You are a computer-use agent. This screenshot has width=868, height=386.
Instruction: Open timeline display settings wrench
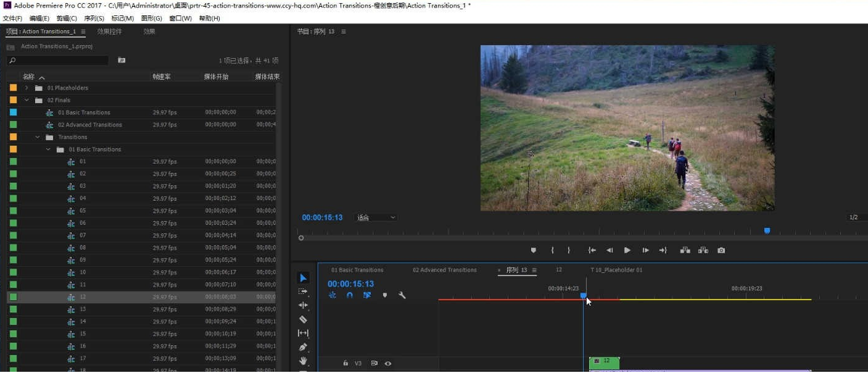pyautogui.click(x=402, y=295)
